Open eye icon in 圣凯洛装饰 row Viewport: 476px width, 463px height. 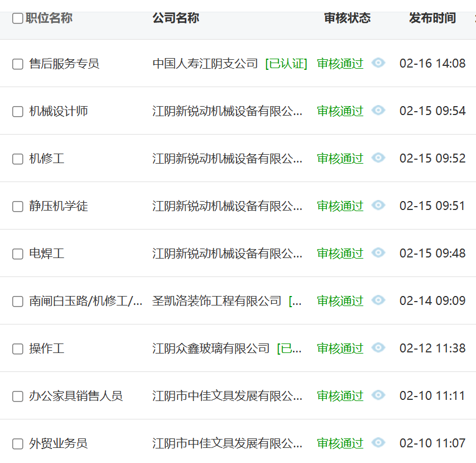[x=378, y=300]
